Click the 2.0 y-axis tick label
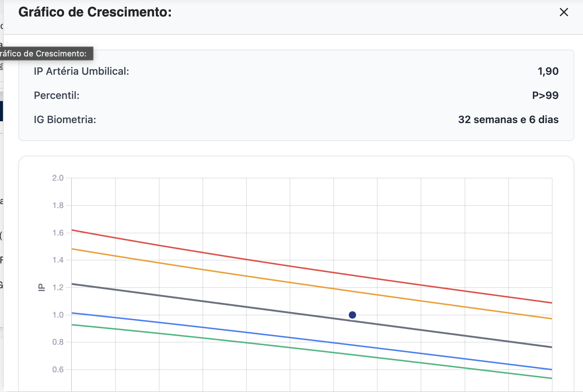This screenshot has height=392, width=583. [58, 178]
